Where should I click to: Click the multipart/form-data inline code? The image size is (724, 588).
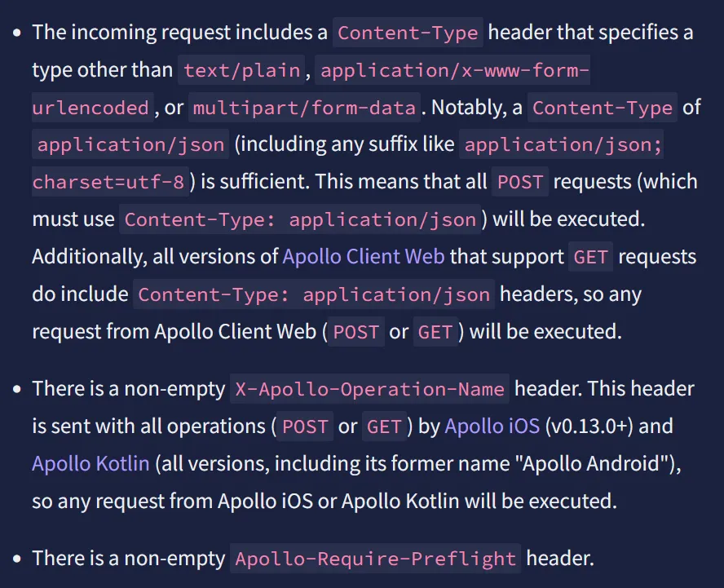[306, 108]
